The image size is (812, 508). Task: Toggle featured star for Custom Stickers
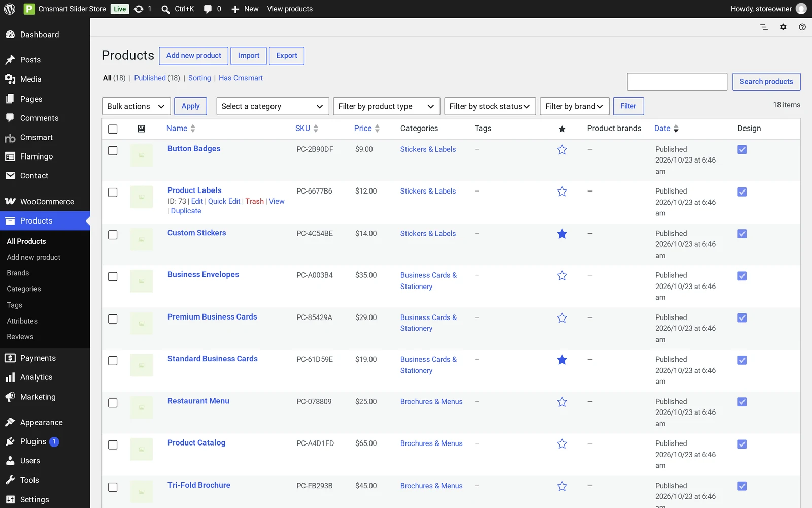pyautogui.click(x=562, y=234)
